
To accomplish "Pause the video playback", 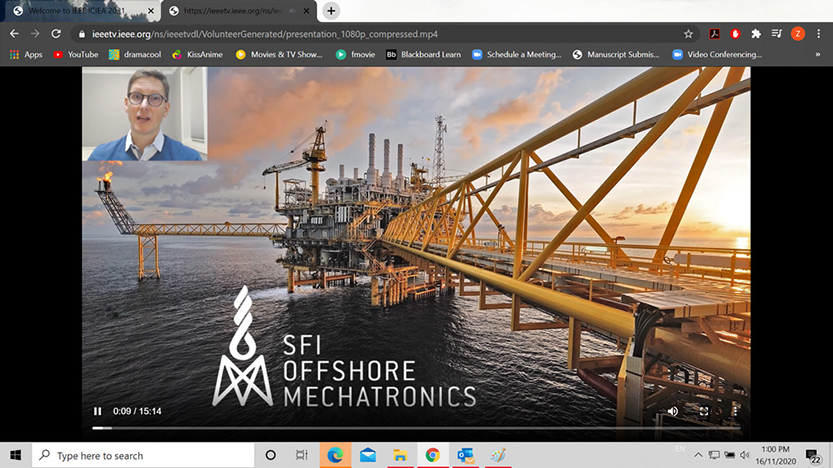I will [x=97, y=411].
